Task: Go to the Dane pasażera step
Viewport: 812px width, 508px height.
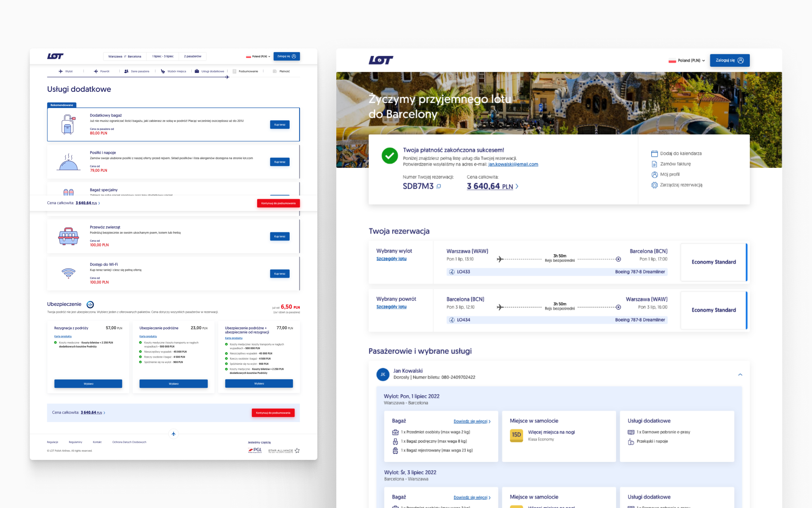Action: click(x=137, y=71)
